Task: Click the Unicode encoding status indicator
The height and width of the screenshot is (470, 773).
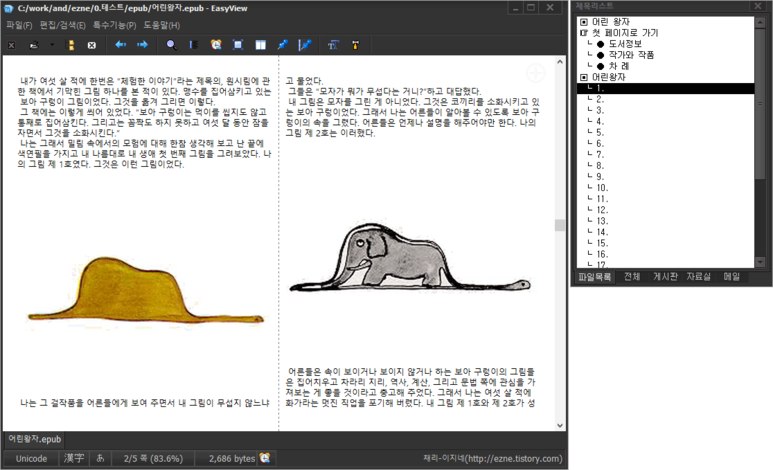Action: tap(31, 459)
